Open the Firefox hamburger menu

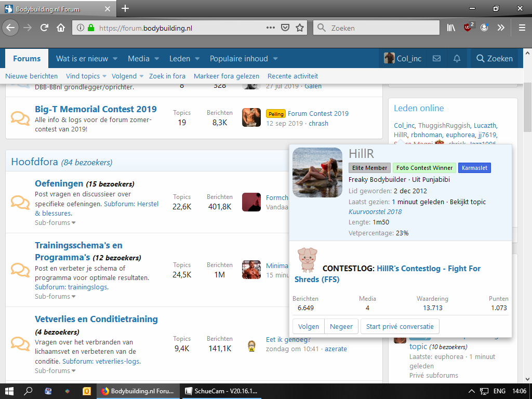(x=522, y=28)
